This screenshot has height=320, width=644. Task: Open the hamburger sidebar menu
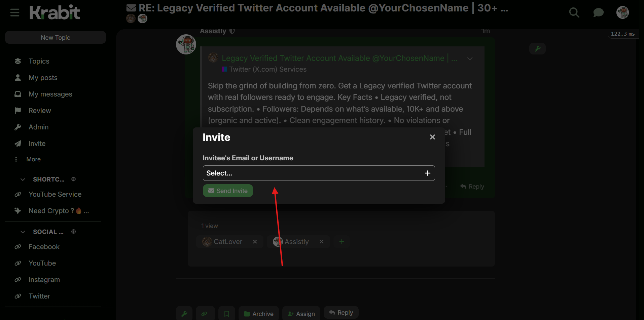15,13
